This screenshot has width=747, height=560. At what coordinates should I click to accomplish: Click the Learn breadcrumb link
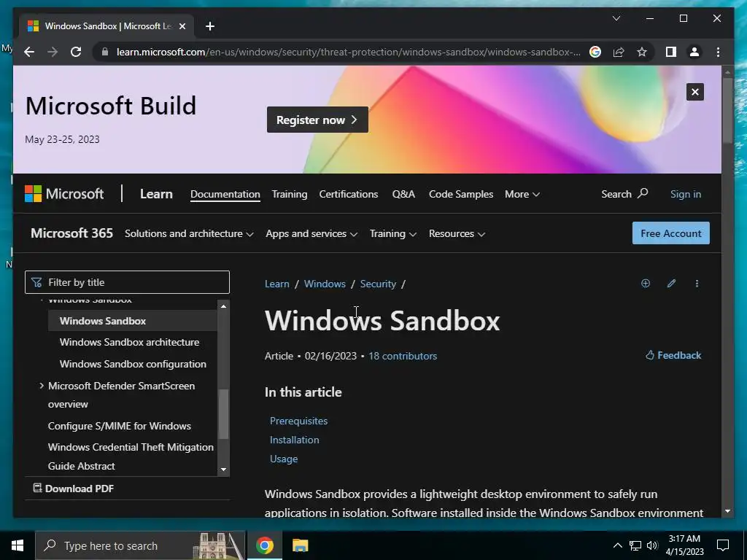point(276,284)
